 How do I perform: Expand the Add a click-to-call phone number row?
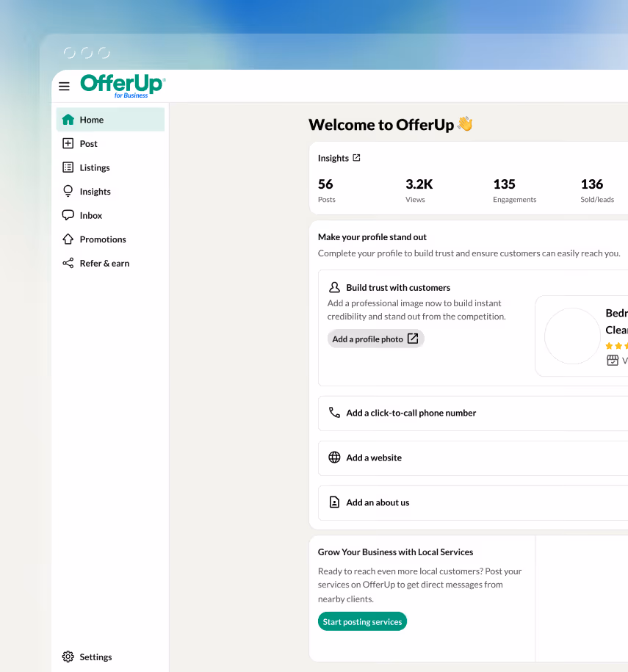click(473, 413)
